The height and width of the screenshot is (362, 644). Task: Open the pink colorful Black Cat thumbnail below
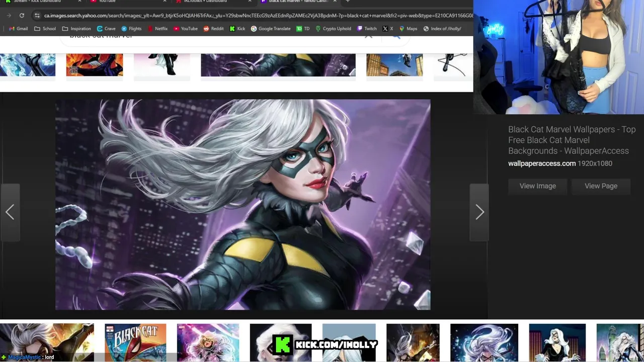[208, 342]
